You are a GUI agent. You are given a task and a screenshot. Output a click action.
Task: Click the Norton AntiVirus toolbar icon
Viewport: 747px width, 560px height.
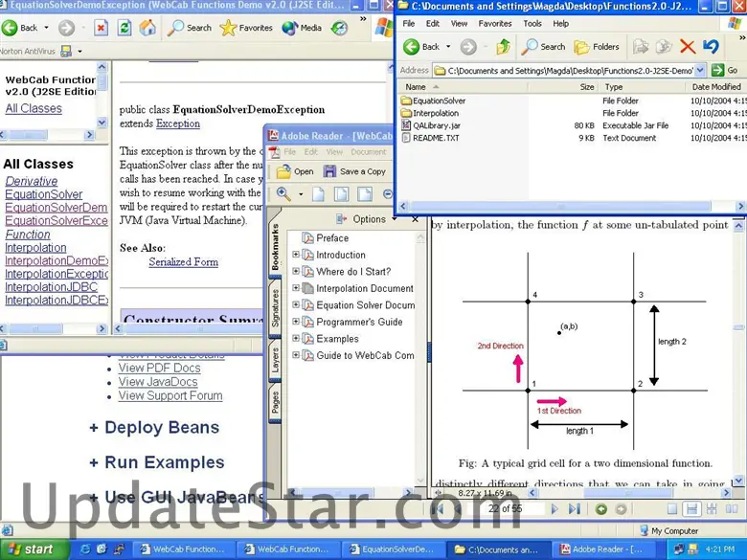tap(66, 51)
